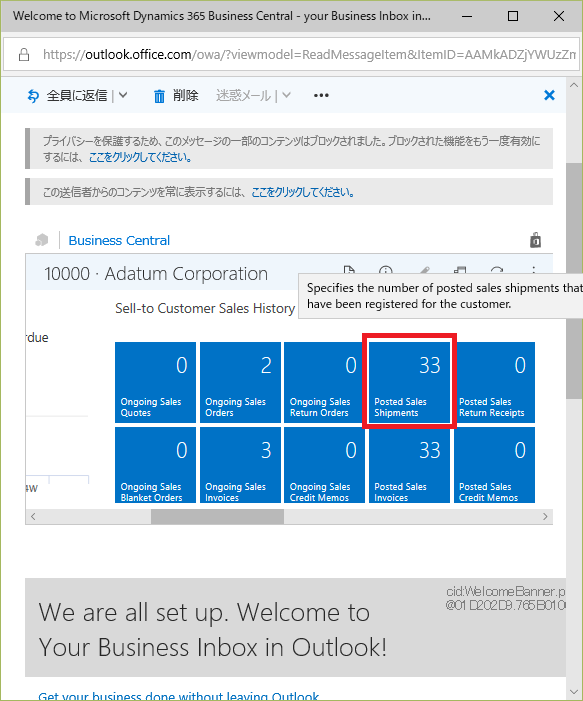Click the Business Central logo icon
Screen dimensions: 583x701
(x=42, y=240)
